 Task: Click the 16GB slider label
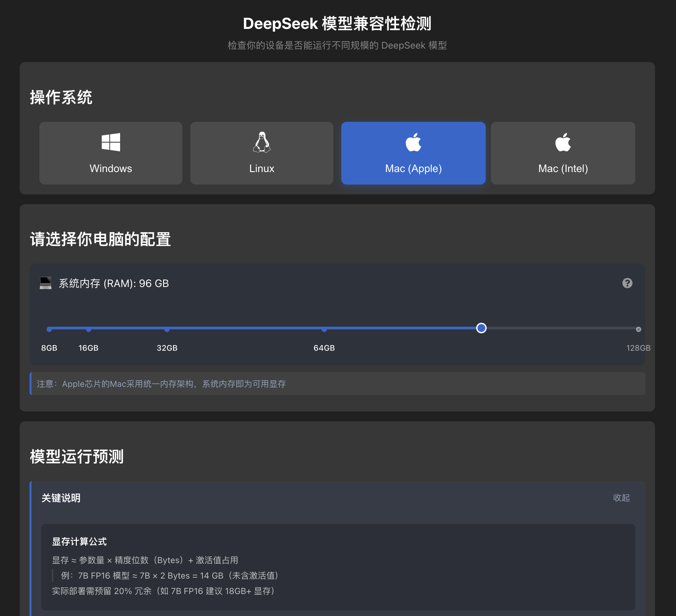[89, 348]
